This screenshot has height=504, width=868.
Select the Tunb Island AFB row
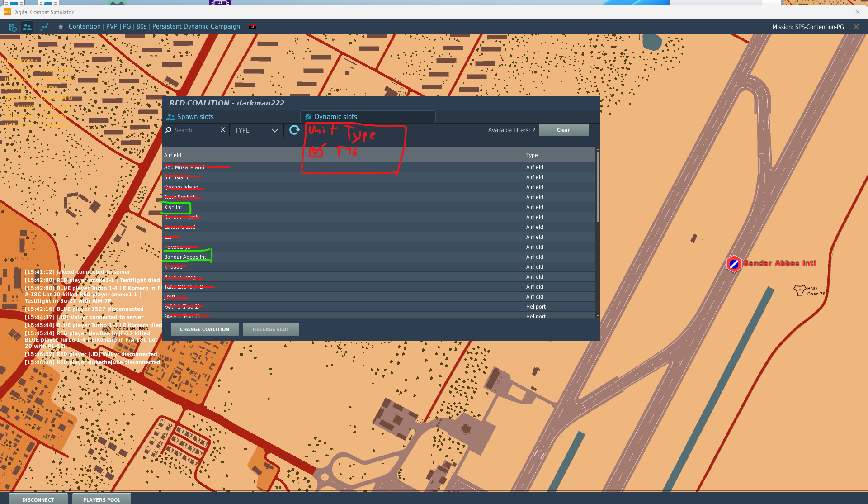[x=378, y=287]
